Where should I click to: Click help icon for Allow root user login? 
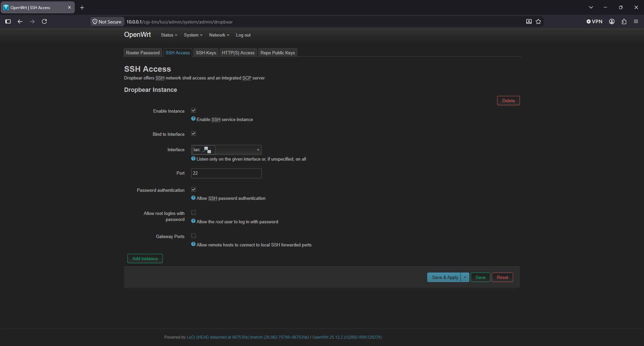[193, 221]
